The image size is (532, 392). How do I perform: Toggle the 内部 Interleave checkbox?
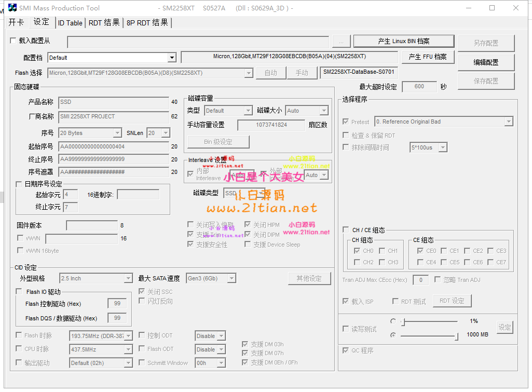(190, 174)
